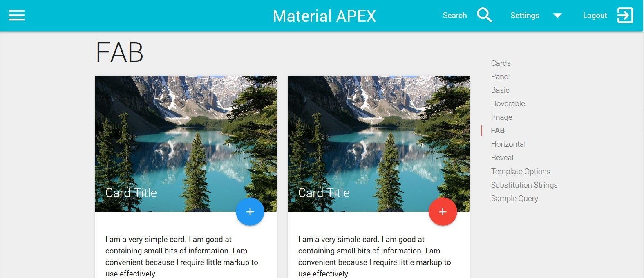
Task: Jump to Substitution Strings section
Action: coord(524,185)
